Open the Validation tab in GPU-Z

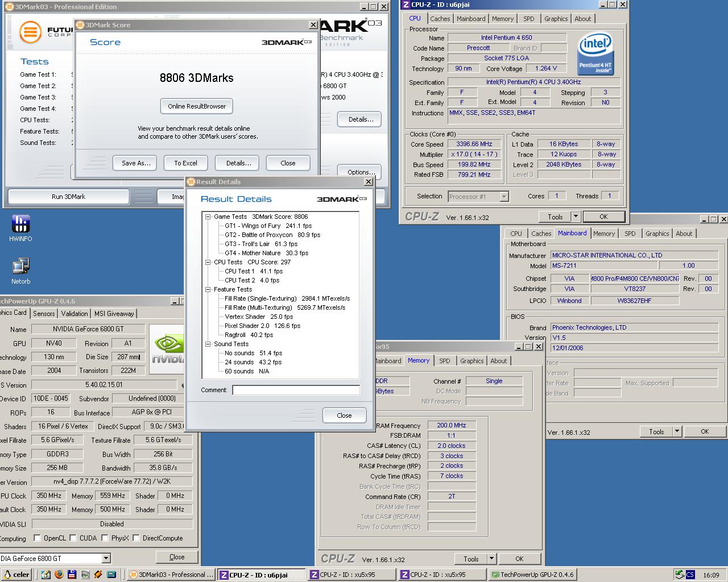75,313
